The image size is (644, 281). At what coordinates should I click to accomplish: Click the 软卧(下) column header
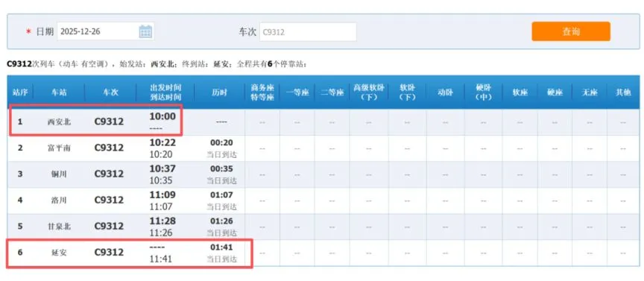pos(407,92)
